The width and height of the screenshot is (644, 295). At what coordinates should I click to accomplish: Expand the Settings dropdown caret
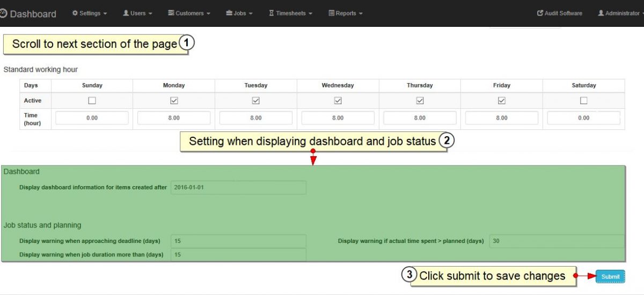coord(105,14)
